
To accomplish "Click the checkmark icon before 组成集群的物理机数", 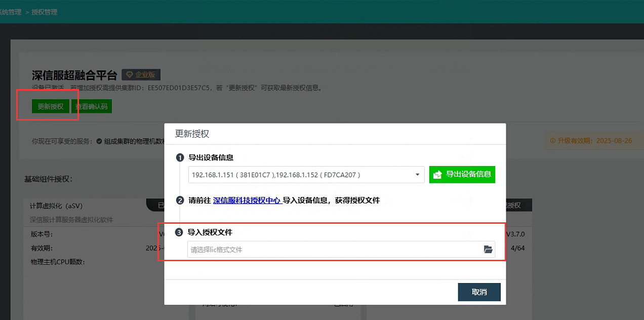I will pos(99,141).
